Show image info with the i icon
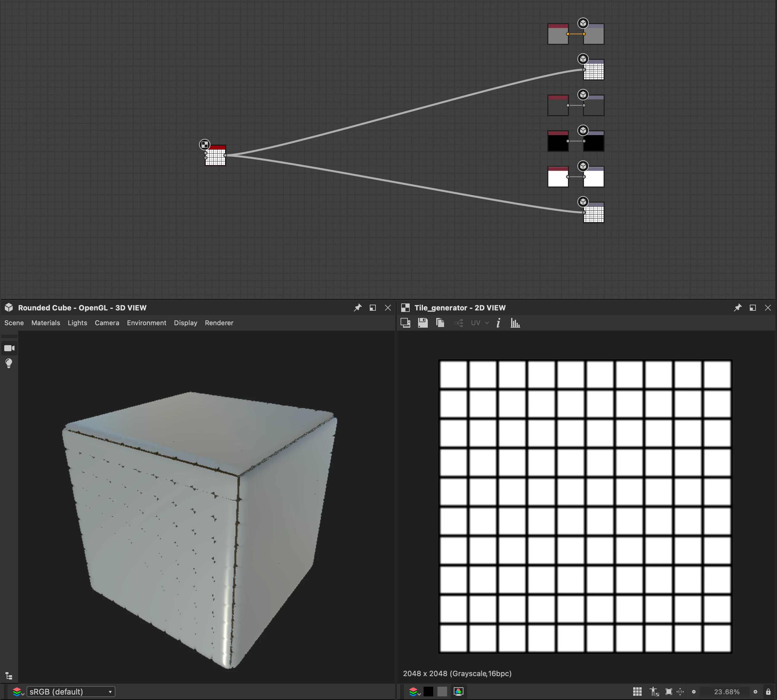The image size is (777, 700). [498, 323]
